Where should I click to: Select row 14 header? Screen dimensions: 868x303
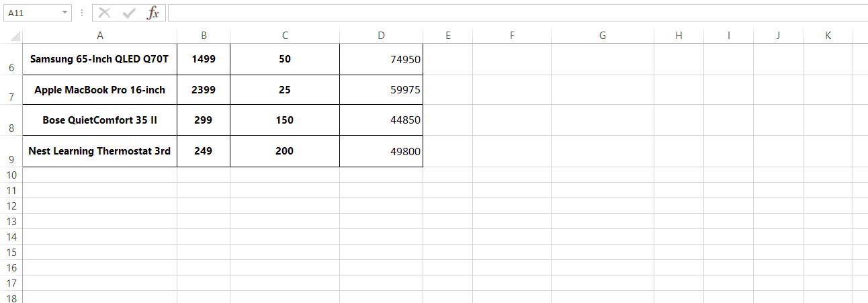point(11,236)
